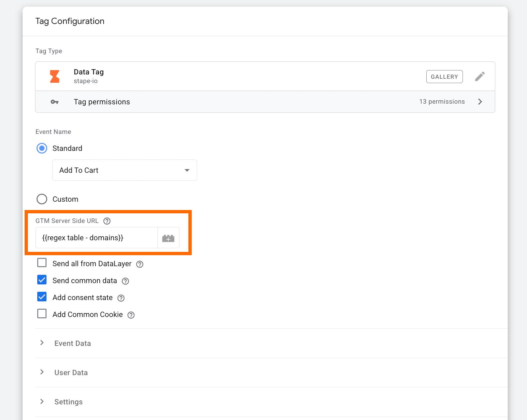This screenshot has height=420, width=527.
Task: Click the stape-io vendor text
Action: 86,81
